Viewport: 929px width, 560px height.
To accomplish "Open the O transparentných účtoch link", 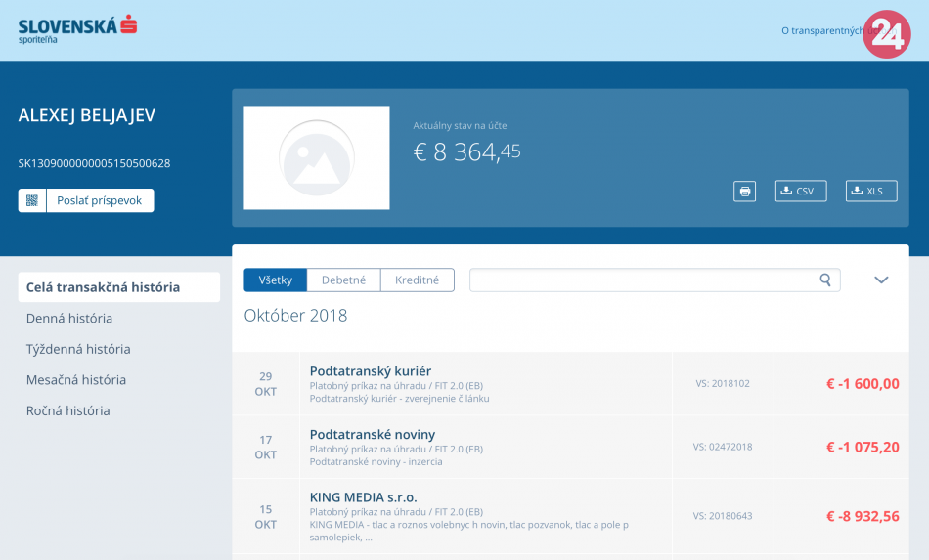I will (x=821, y=30).
